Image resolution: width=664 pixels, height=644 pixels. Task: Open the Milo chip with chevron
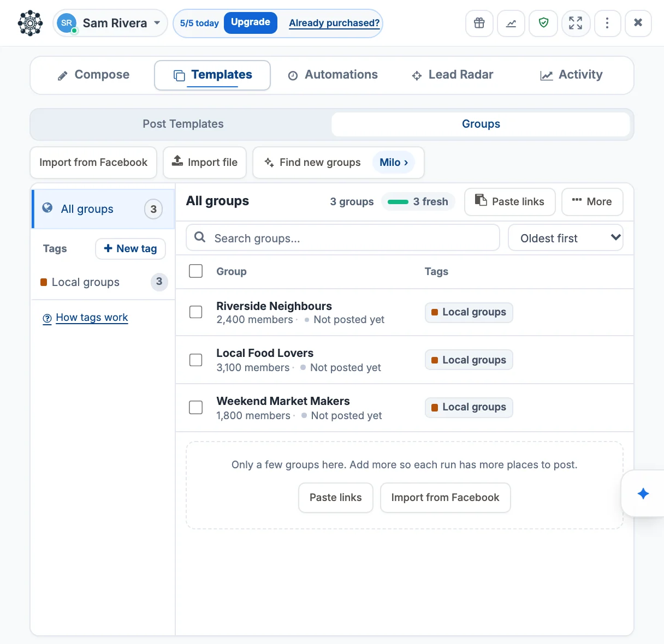click(394, 162)
